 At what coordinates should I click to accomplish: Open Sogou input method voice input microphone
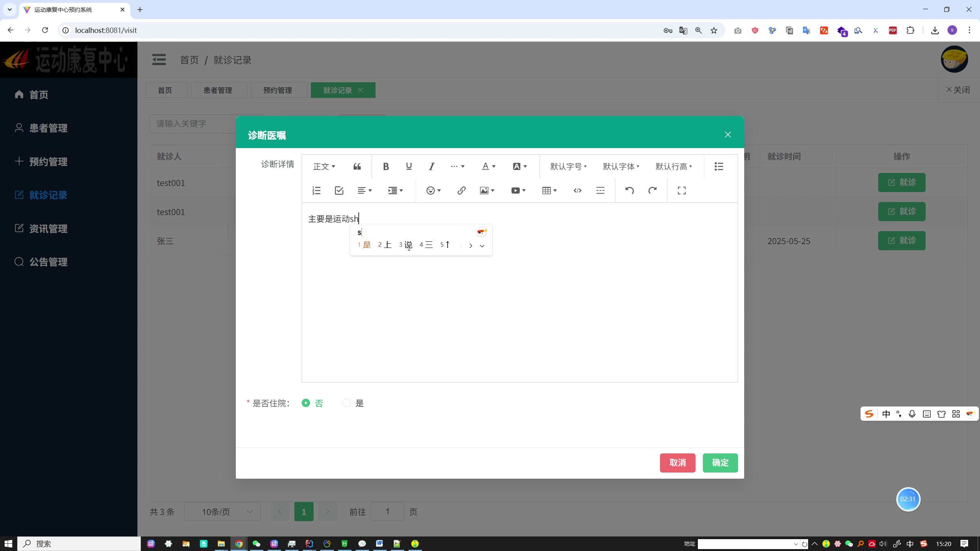pos(912,414)
